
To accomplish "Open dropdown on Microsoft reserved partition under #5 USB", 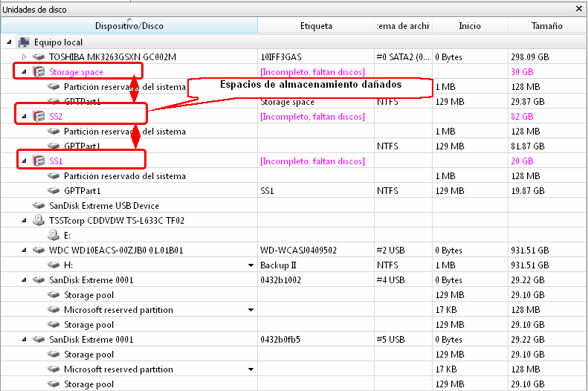I will tap(251, 369).
